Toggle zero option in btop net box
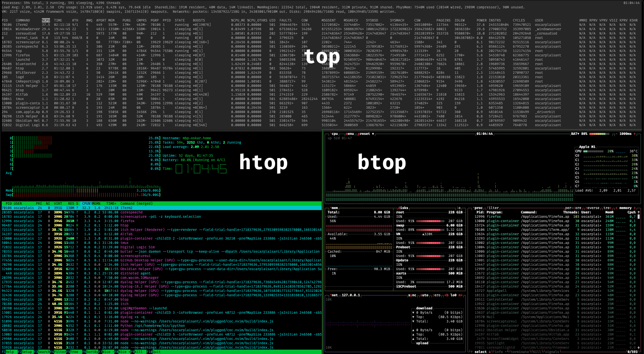644x354 pixels. coord(436,295)
